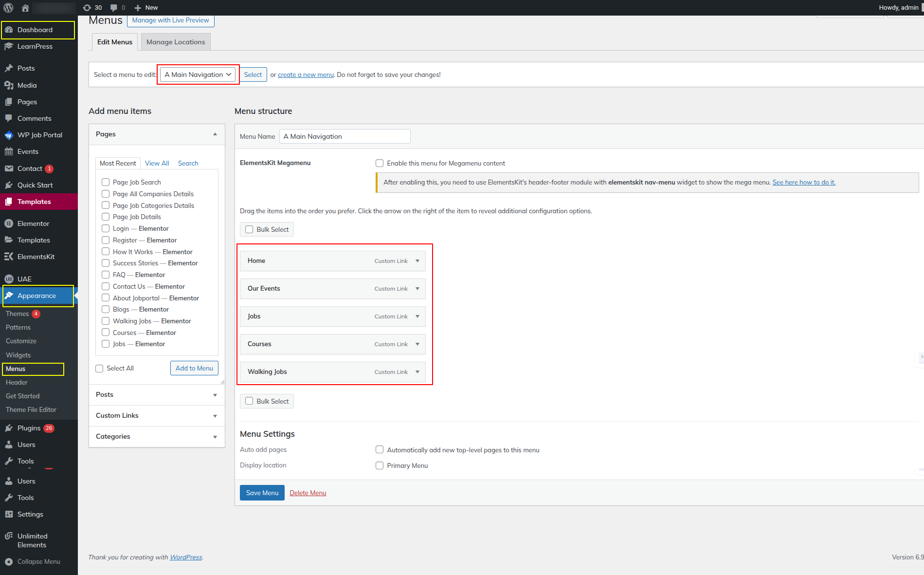Expand the Home menu item options
Viewport: 924px width, 575px height.
coord(417,261)
